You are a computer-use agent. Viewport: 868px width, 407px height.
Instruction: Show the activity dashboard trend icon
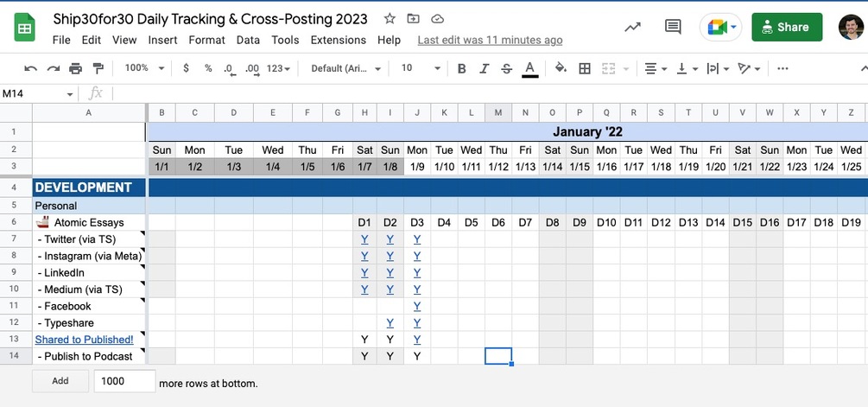(633, 27)
